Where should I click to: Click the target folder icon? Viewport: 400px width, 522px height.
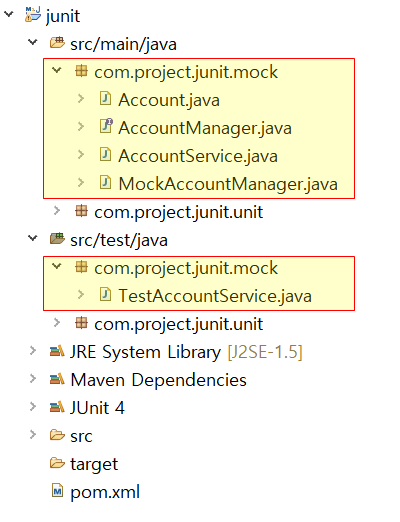pos(57,463)
